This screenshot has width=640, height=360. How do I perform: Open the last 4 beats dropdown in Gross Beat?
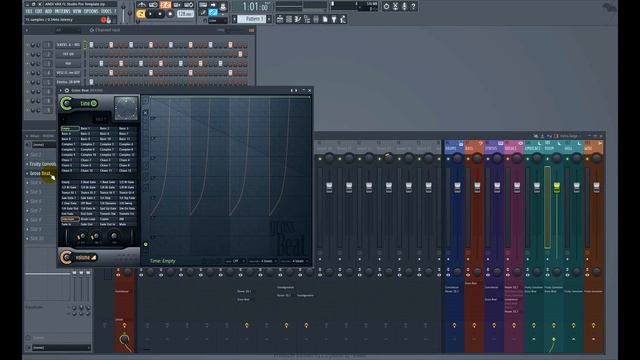(x=293, y=261)
